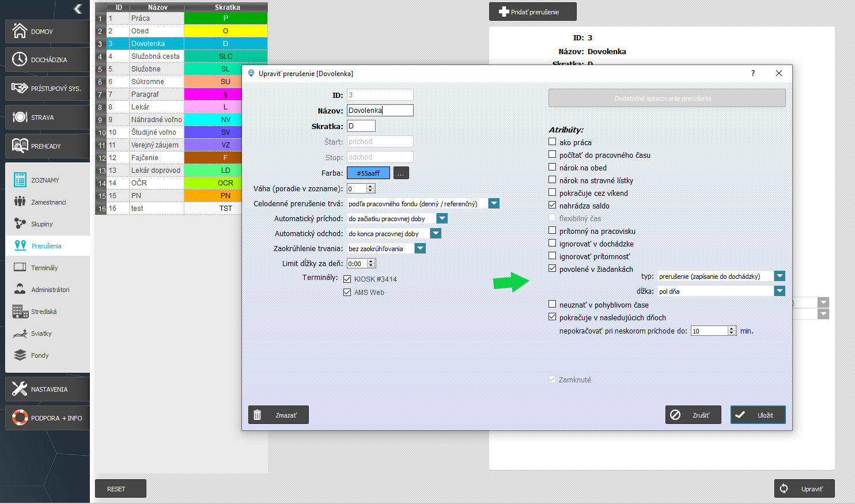Click 'Dodatočné spracovanie prerušenia' button
This screenshot has width=855, height=504.
coord(667,98)
